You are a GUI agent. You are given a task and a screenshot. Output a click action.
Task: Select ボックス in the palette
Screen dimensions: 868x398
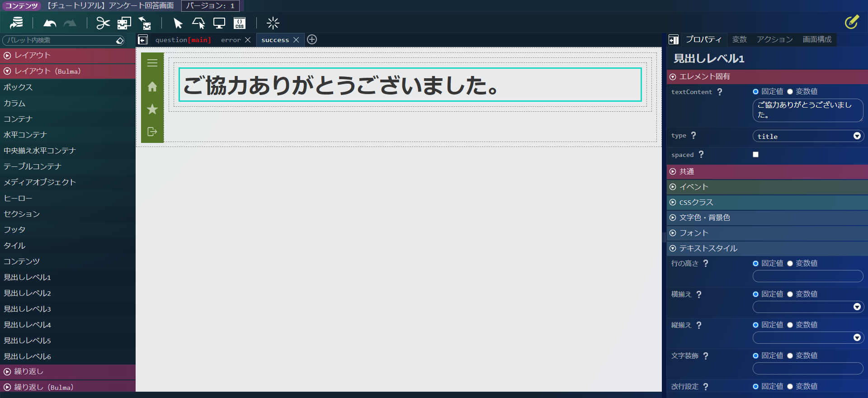tap(68, 87)
